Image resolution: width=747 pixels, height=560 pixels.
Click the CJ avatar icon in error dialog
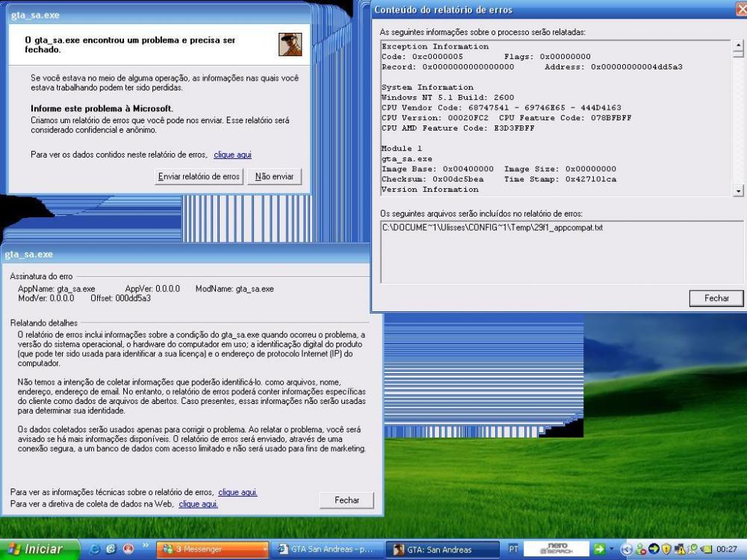(290, 44)
